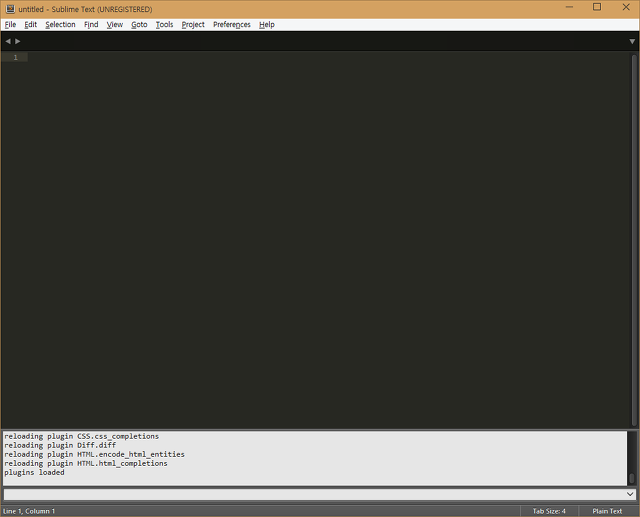Expand the console input history dropdown
Screen dimensions: 640x517
coord(630,495)
